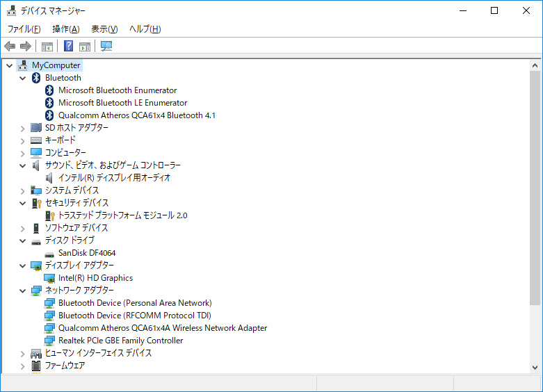
Task: Open the ヘルプ(H) menu
Action: click(145, 29)
